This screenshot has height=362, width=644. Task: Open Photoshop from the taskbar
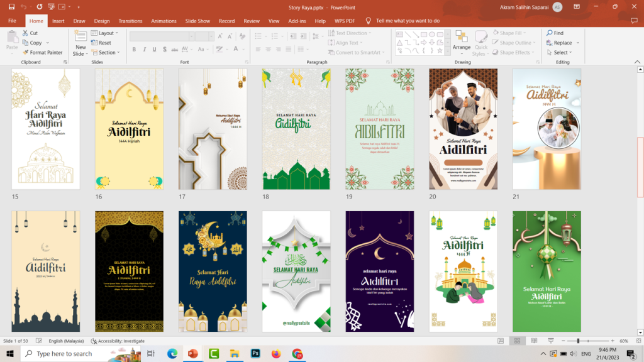pos(255,354)
